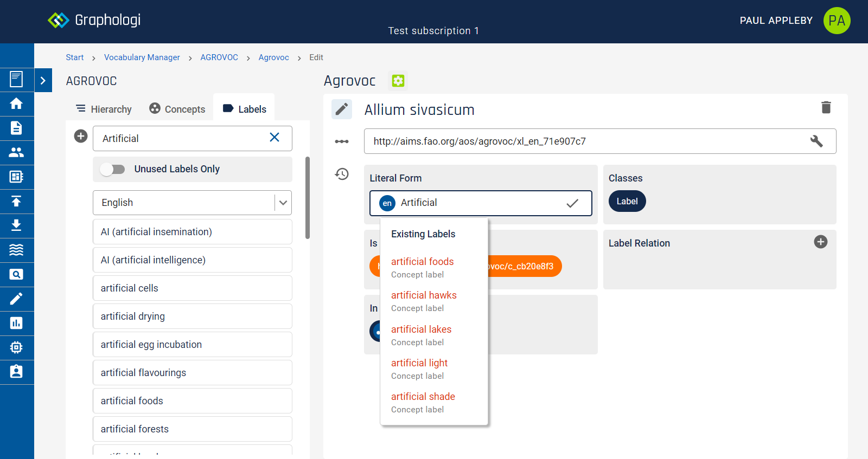Open the history clock icon
The height and width of the screenshot is (459, 868).
[x=342, y=174]
